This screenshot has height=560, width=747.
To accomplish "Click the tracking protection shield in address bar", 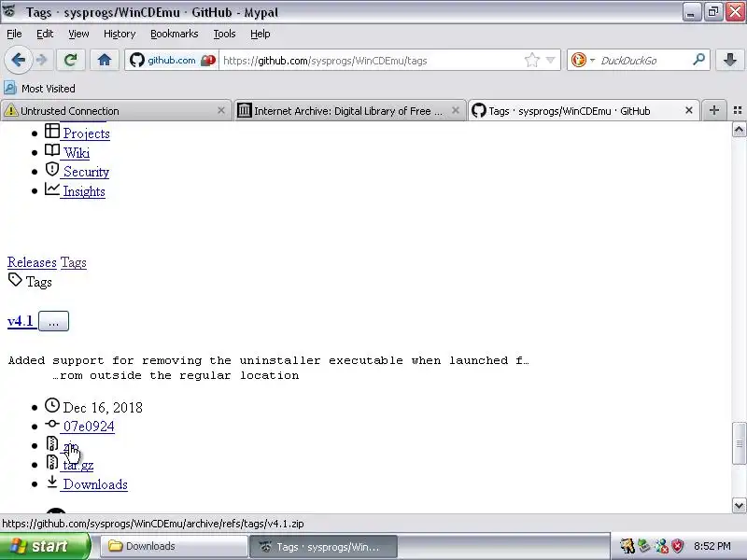I will pyautogui.click(x=207, y=61).
